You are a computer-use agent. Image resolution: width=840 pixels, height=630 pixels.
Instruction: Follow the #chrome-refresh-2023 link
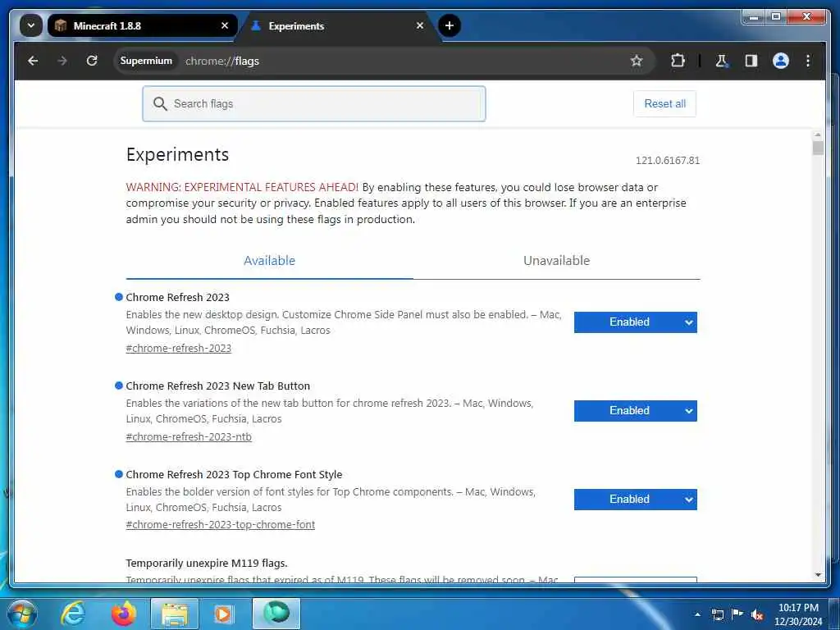click(x=178, y=348)
